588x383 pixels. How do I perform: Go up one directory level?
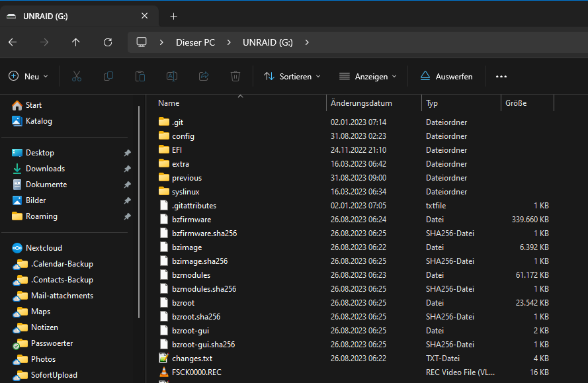click(x=76, y=42)
